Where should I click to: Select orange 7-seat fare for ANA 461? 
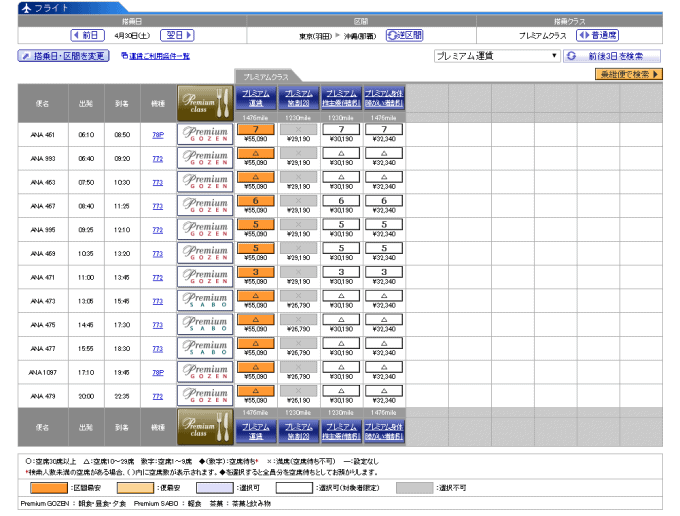(x=256, y=130)
